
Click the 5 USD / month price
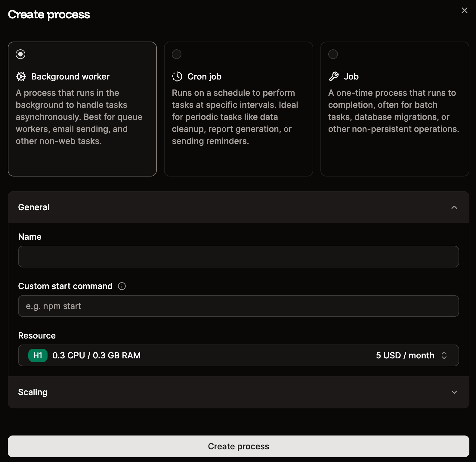(405, 355)
